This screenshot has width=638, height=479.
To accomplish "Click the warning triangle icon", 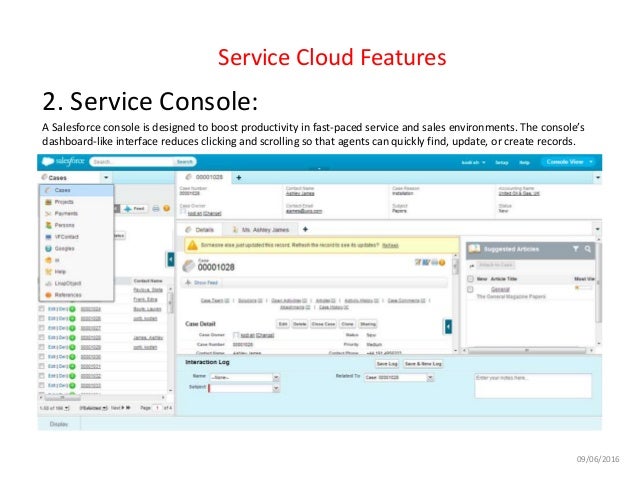I will click(x=192, y=245).
